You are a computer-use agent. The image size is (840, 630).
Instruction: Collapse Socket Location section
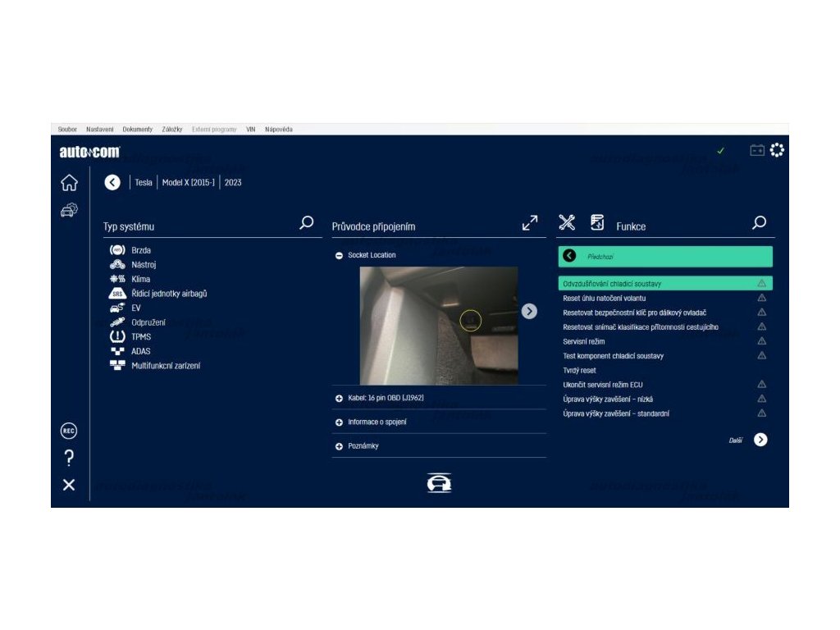[339, 256]
